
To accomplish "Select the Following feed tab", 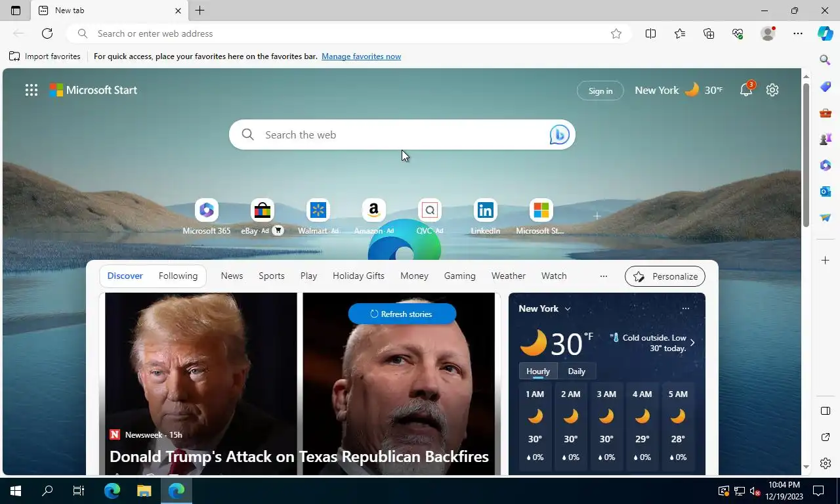I will point(178,276).
